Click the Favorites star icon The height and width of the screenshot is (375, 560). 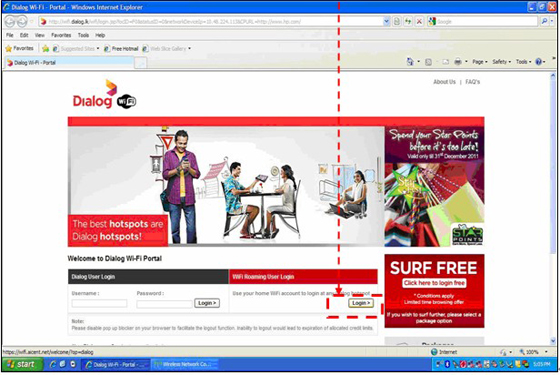[9, 48]
